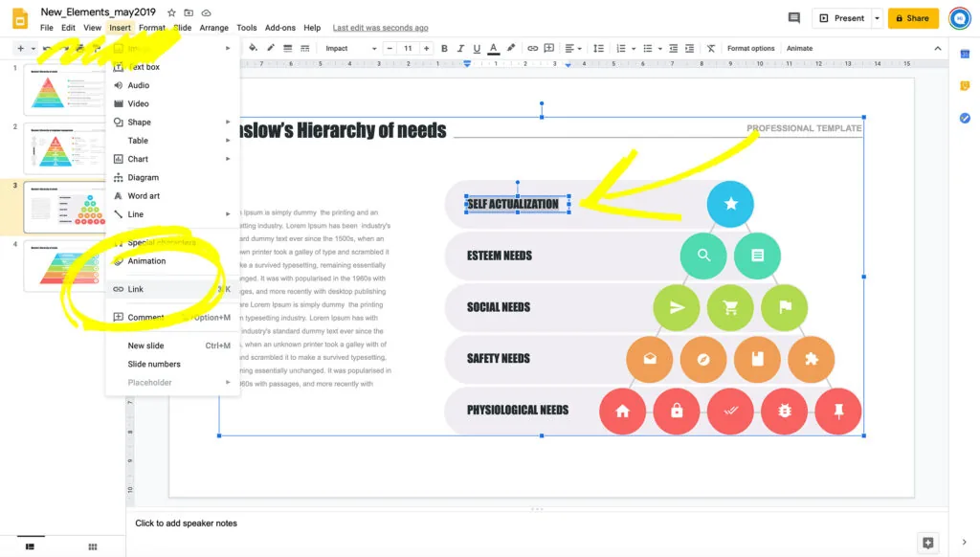Select slide 4 thumbnail
980x557 pixels.
coord(64,266)
